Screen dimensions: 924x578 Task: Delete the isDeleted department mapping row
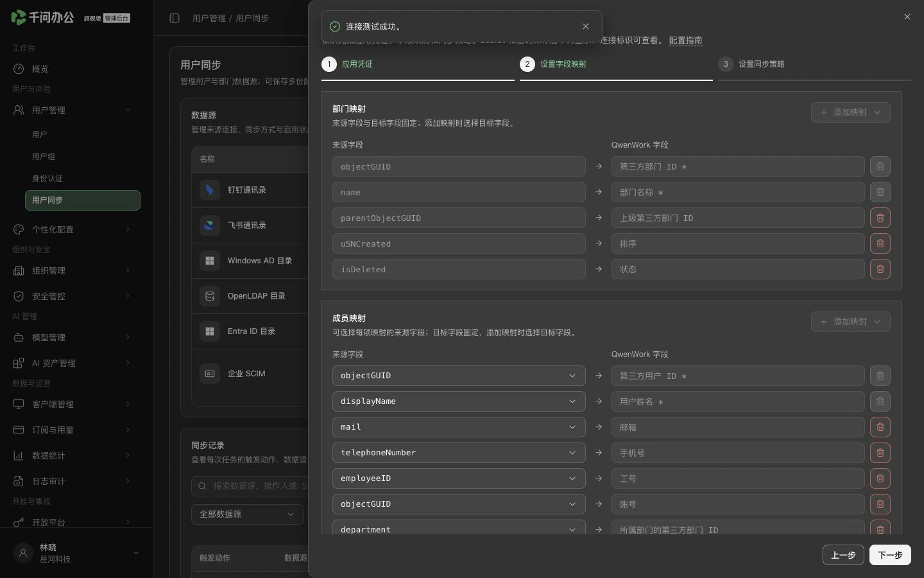click(880, 269)
